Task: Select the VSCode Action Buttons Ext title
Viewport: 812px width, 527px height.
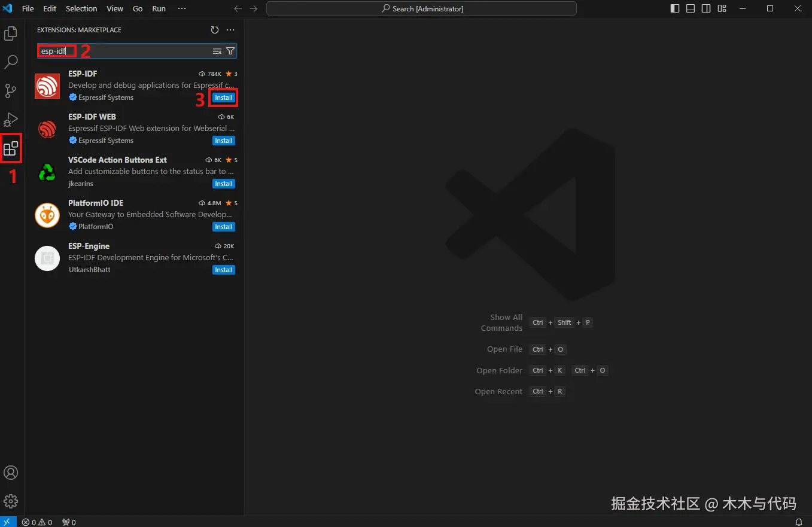Action: (117, 160)
